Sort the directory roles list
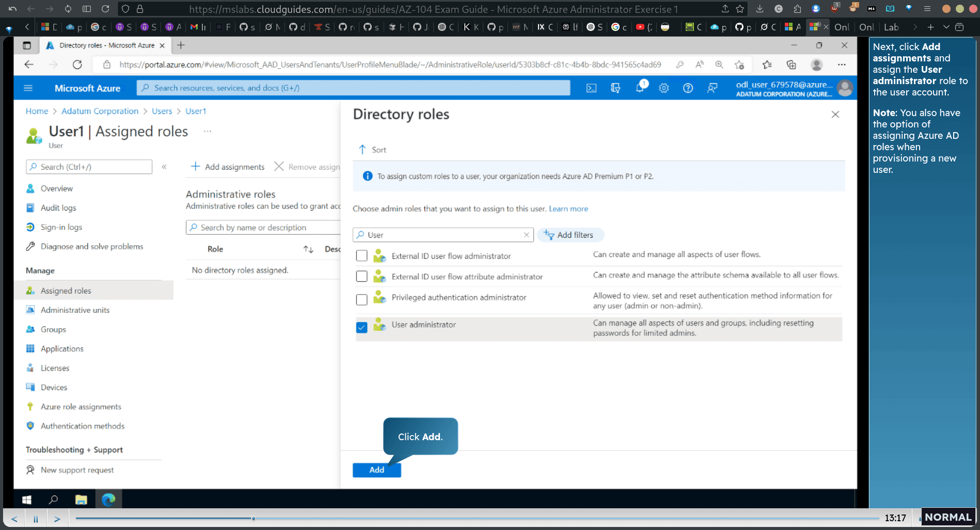The width and height of the screenshot is (980, 530). click(x=372, y=150)
